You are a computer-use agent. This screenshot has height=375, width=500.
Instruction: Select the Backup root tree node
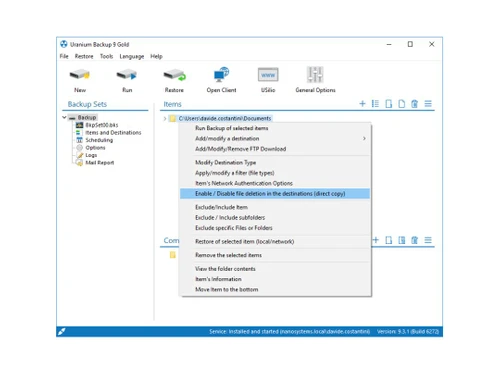(87, 117)
